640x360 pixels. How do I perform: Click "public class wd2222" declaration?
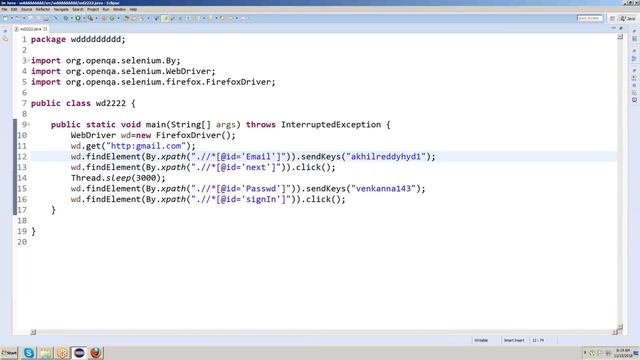(78, 103)
